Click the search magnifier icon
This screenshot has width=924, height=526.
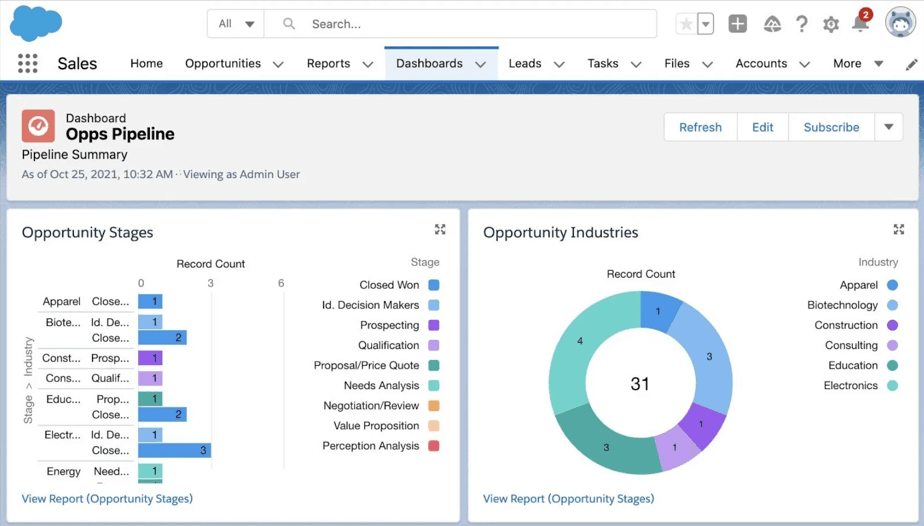click(x=289, y=24)
